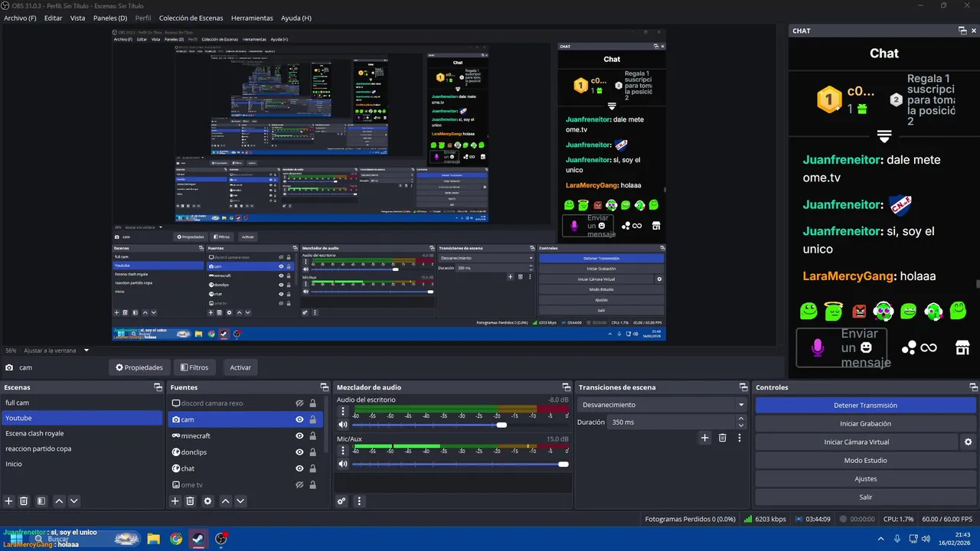The width and height of the screenshot is (980, 551).
Task: Move the selected source down in Fuentes
Action: click(x=240, y=501)
